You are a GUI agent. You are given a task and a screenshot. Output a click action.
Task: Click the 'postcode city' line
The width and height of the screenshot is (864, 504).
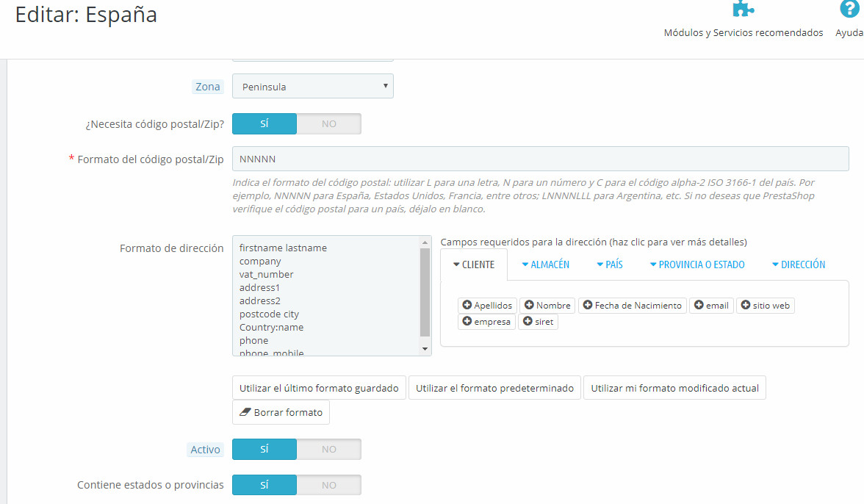tap(269, 314)
